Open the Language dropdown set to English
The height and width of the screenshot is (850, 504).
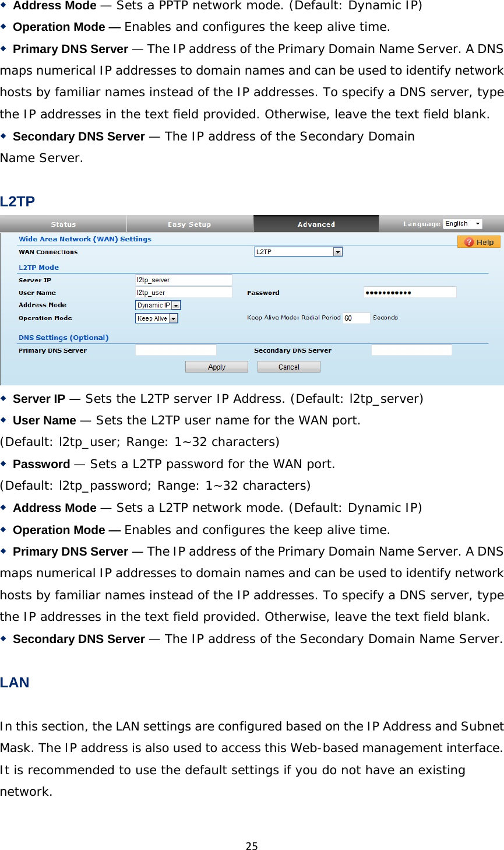[463, 224]
